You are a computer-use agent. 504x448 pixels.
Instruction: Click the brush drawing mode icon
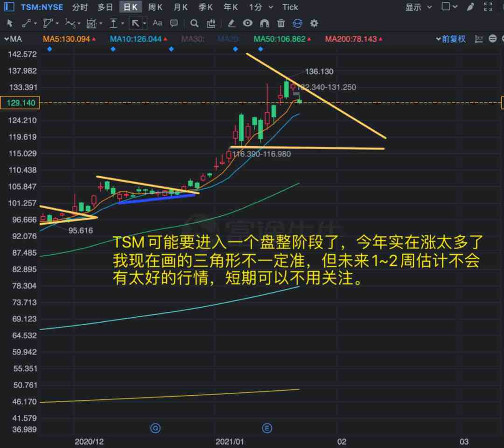pyautogui.click(x=470, y=7)
